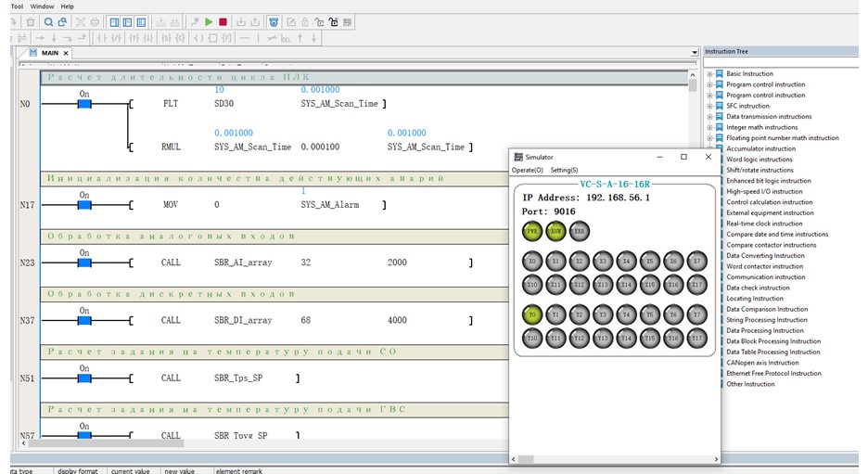Click the blue monitor mode icon
Viewport: 868px width, 474px height.
(274, 22)
